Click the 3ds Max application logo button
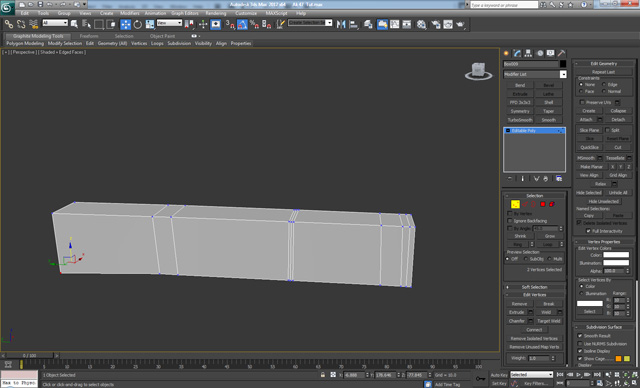640x388 pixels. (x=7, y=7)
